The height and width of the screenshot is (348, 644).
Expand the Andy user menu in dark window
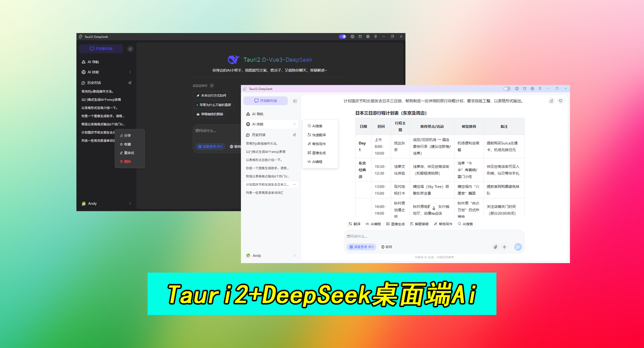[107, 204]
